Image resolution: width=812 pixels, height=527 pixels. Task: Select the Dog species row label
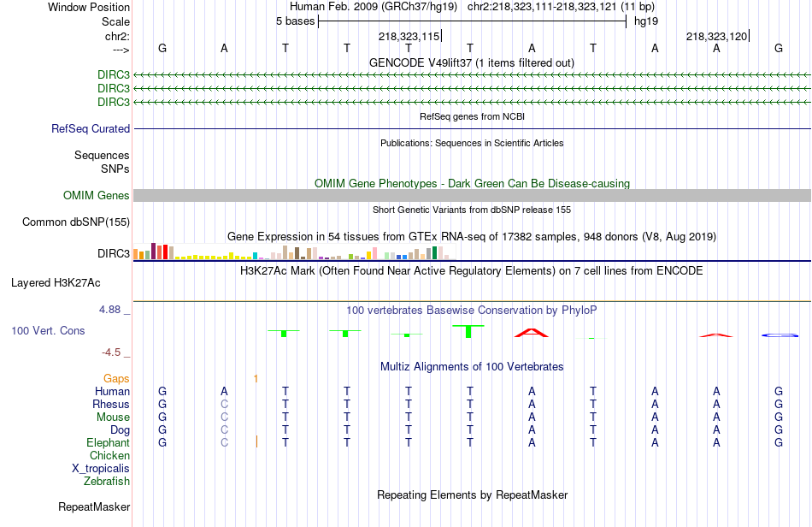point(121,430)
